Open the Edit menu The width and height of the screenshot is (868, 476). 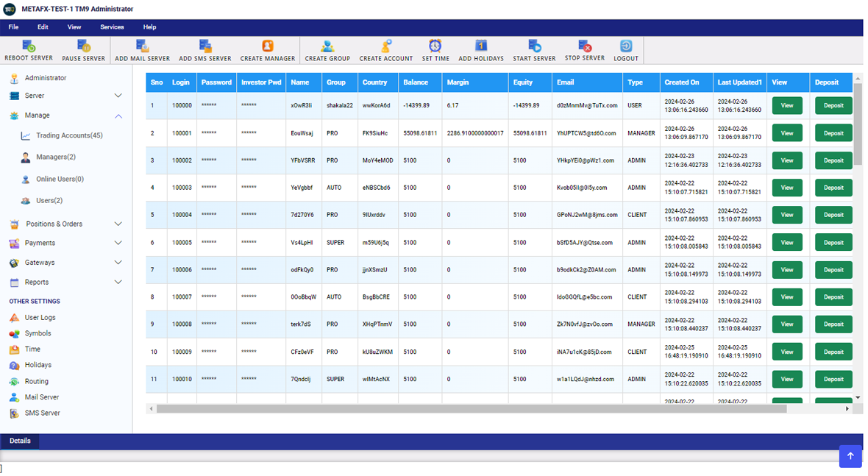click(x=43, y=27)
